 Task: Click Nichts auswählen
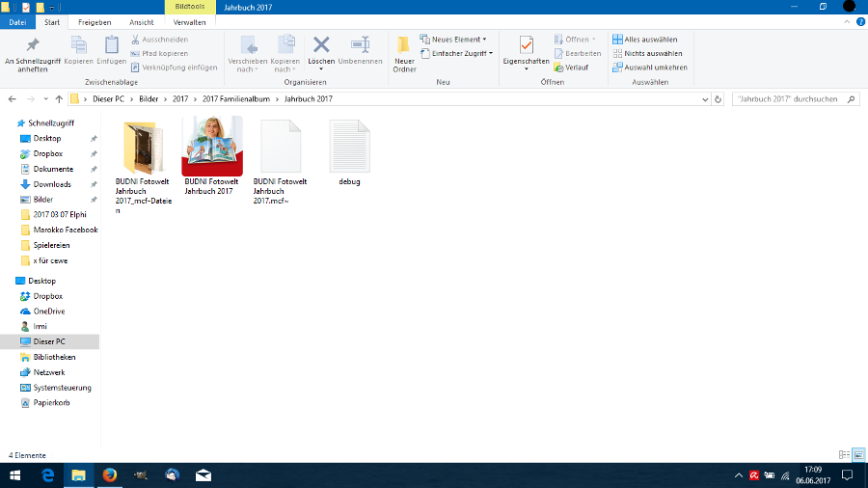[647, 54]
